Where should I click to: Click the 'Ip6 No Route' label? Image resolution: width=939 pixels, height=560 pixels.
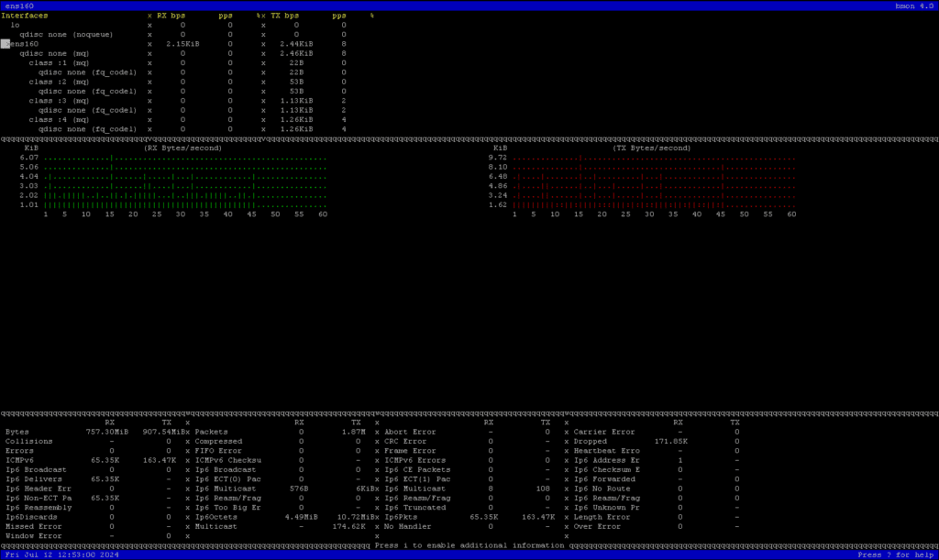pos(602,489)
